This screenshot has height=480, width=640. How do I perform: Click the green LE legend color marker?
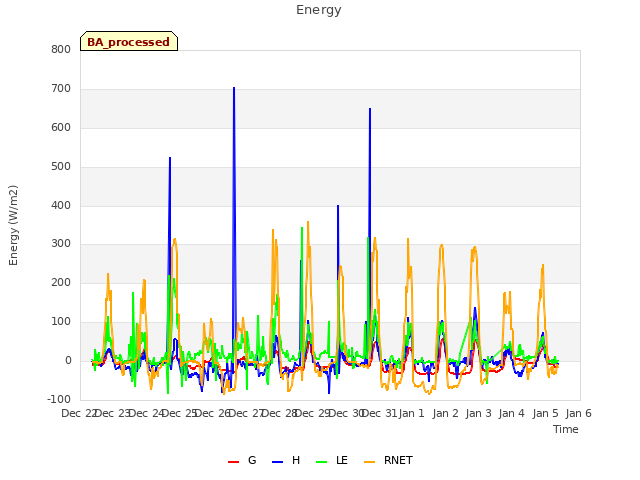(x=322, y=462)
